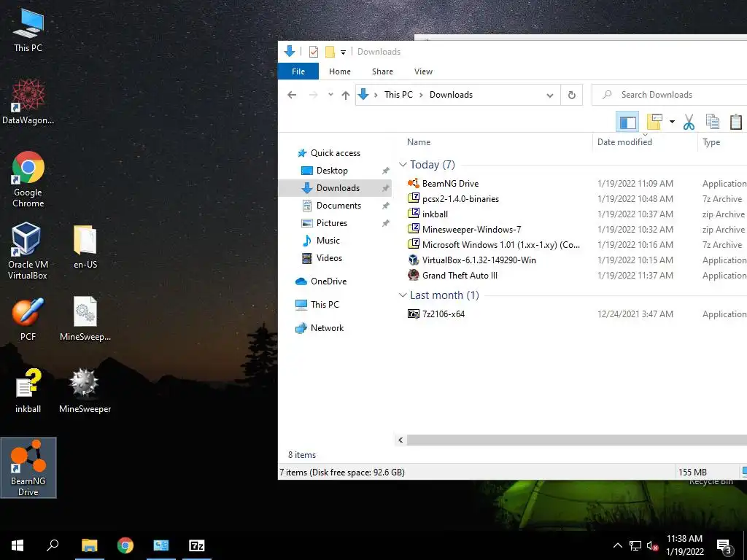Open the notification center icon
Viewport: 747px width, 560px height.
724,547
